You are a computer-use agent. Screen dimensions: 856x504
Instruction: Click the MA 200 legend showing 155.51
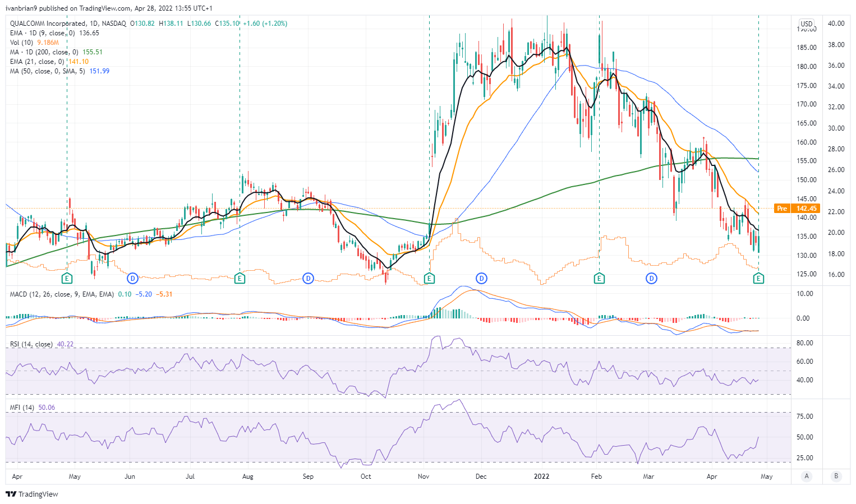(x=56, y=52)
